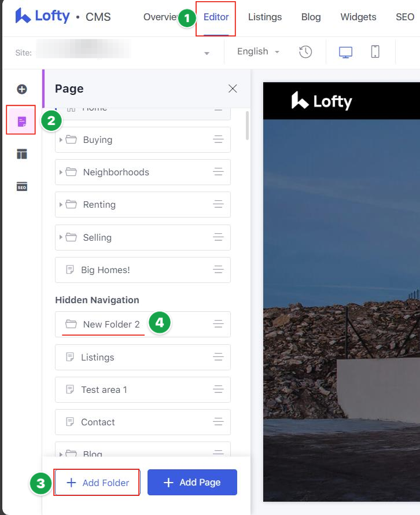Switch to mobile preview icon

[375, 51]
